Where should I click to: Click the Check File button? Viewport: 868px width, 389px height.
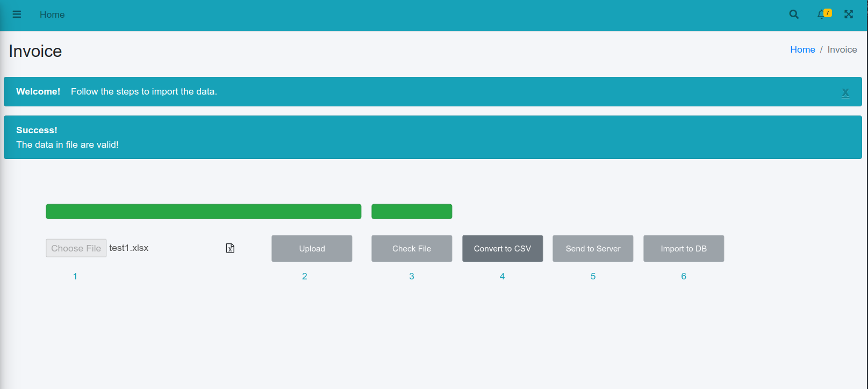tap(412, 249)
